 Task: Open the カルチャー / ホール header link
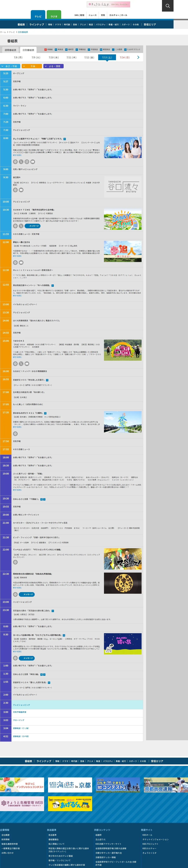[x=118, y=15]
